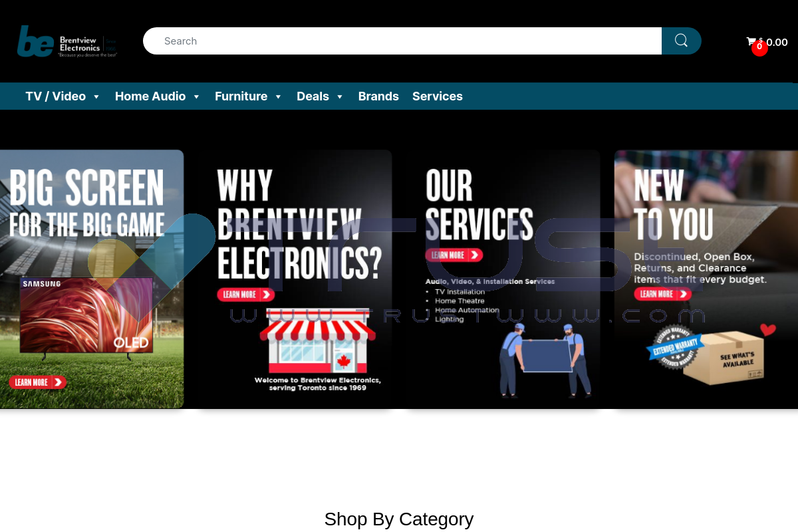Click Learn More on New To You card
The height and width of the screenshot is (532, 798).
[x=663, y=294]
